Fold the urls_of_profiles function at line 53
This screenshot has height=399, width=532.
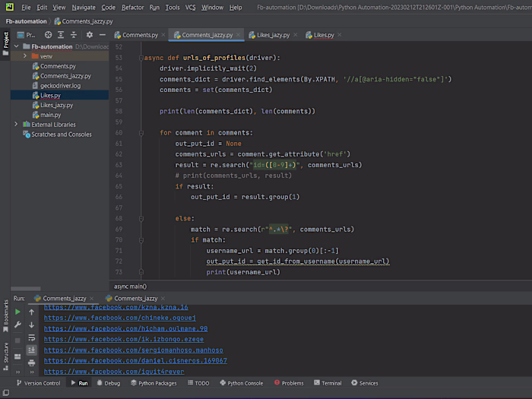(x=141, y=58)
